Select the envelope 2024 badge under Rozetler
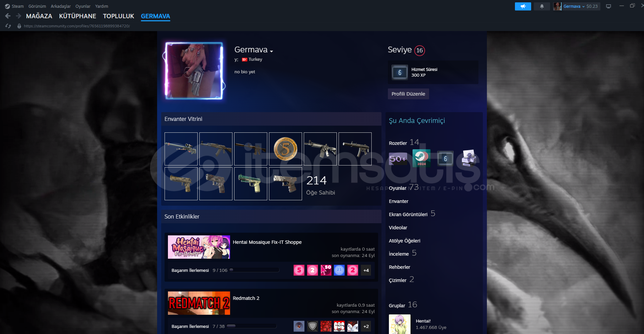 (x=469, y=158)
